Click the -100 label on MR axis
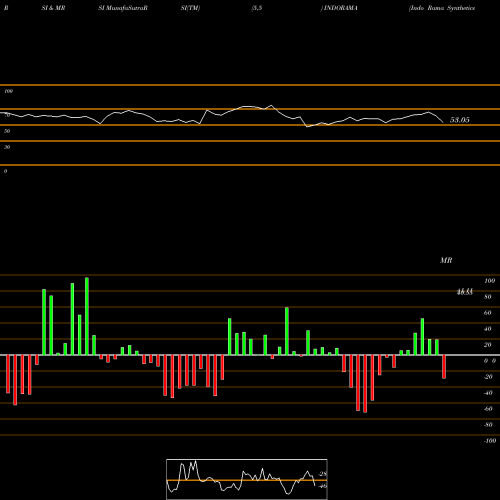500x500 pixels. click(x=490, y=441)
